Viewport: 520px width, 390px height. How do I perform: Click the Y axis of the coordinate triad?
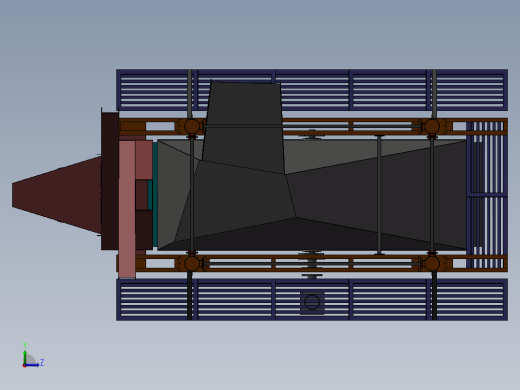click(x=25, y=356)
